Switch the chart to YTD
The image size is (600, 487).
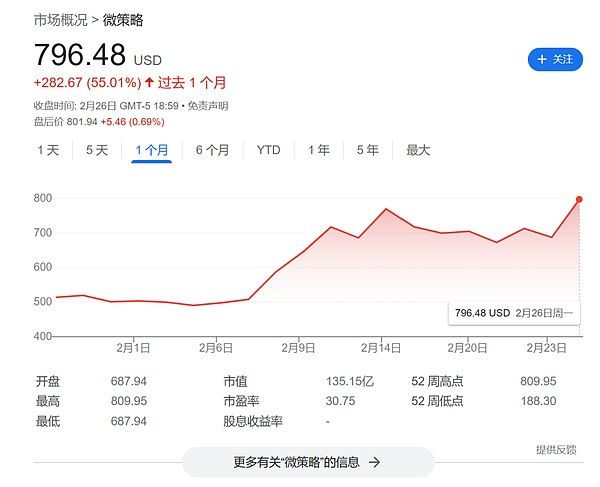(268, 150)
